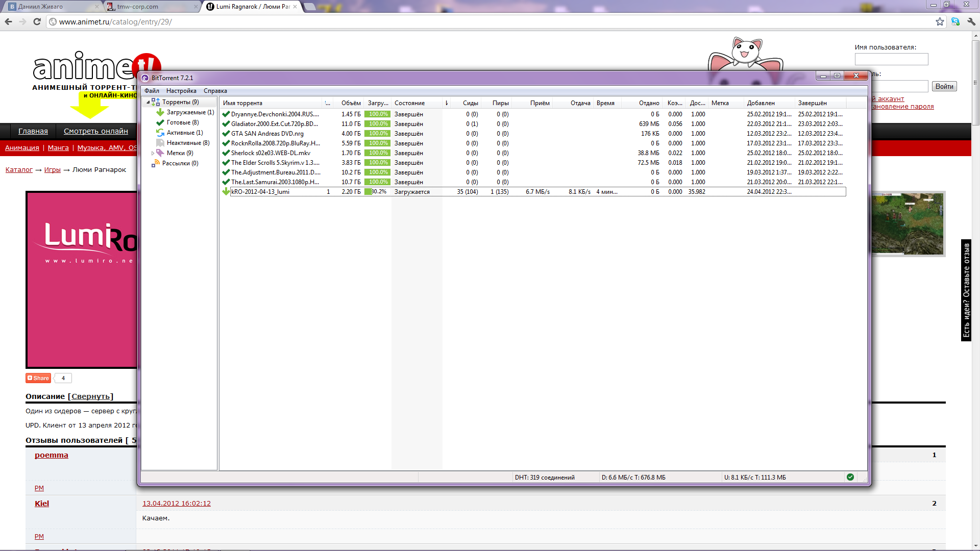
Task: Click the U: 8.1 КБ/с upload status
Action: pyautogui.click(x=755, y=478)
